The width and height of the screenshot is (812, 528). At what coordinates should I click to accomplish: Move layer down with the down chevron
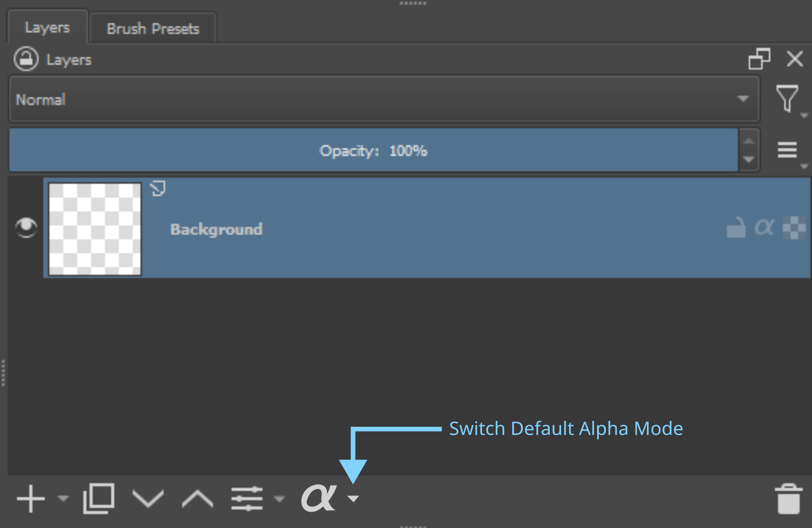tap(148, 498)
